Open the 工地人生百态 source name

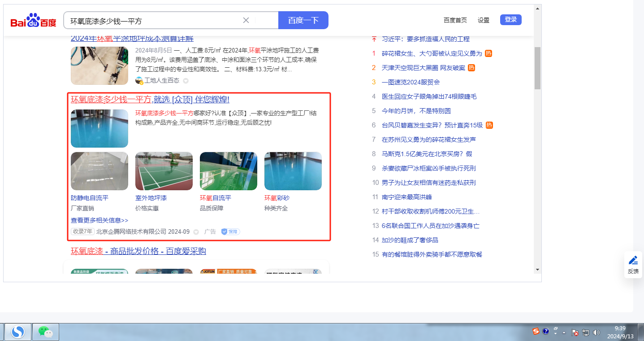[x=162, y=81]
